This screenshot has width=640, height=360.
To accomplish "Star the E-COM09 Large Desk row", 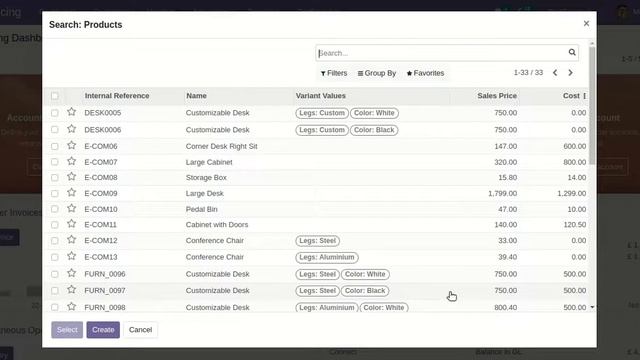I will pyautogui.click(x=71, y=193).
